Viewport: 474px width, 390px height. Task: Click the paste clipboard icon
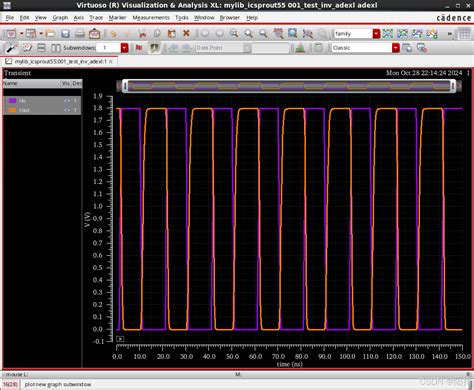(172, 33)
